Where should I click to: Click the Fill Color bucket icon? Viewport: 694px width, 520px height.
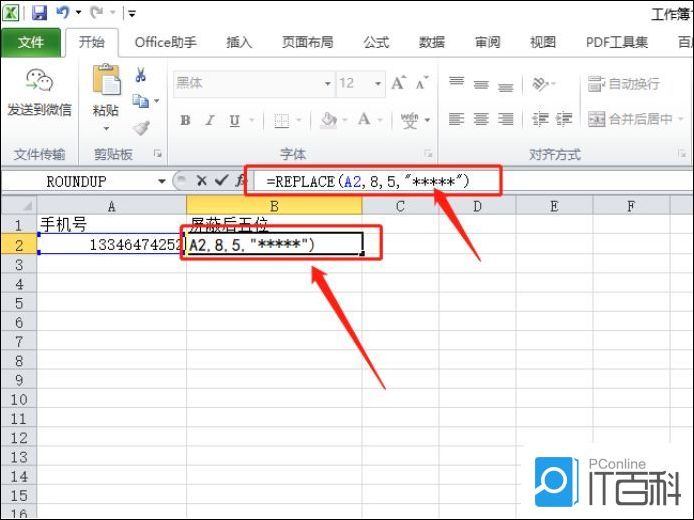pyautogui.click(x=328, y=120)
